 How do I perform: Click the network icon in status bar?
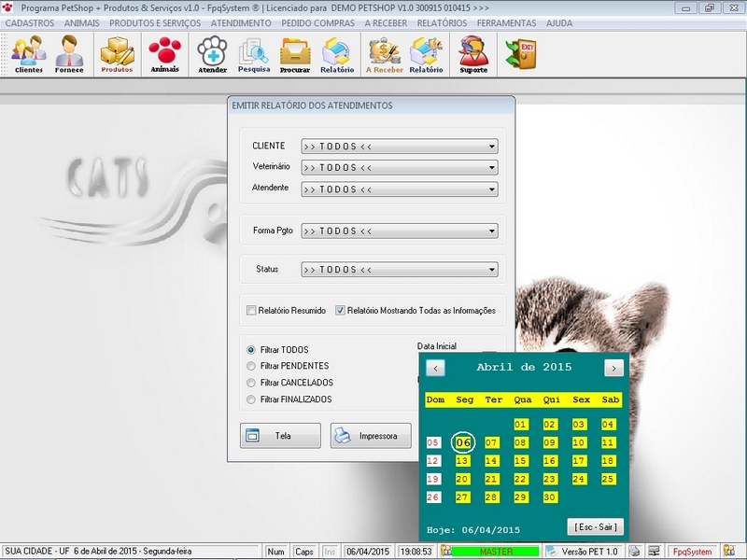tap(655, 551)
